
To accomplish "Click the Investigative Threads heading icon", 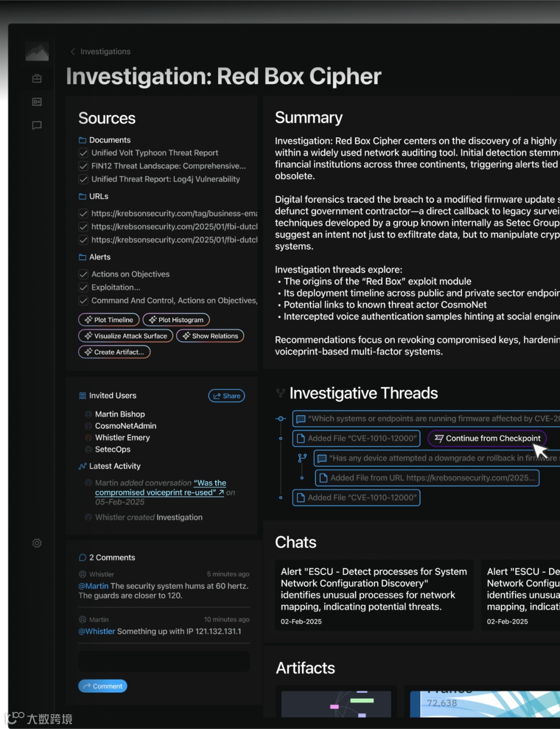I will (x=281, y=394).
